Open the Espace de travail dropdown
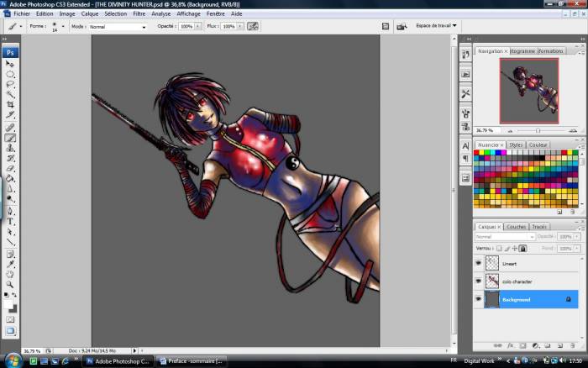 tap(436, 26)
